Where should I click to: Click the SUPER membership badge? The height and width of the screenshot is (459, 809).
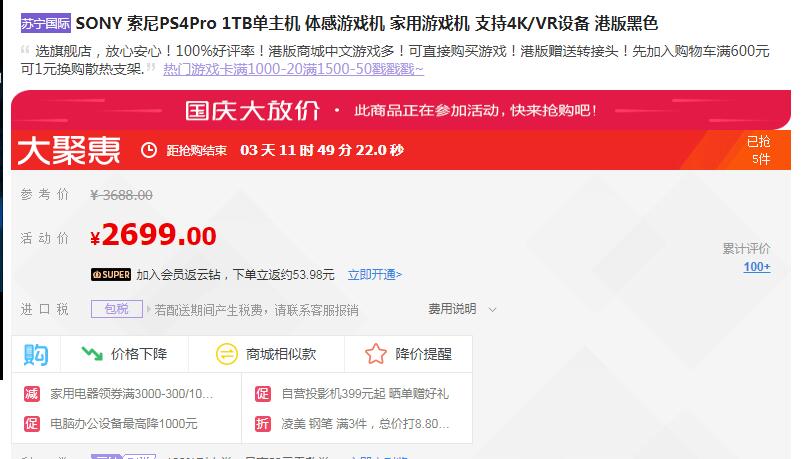(x=111, y=274)
